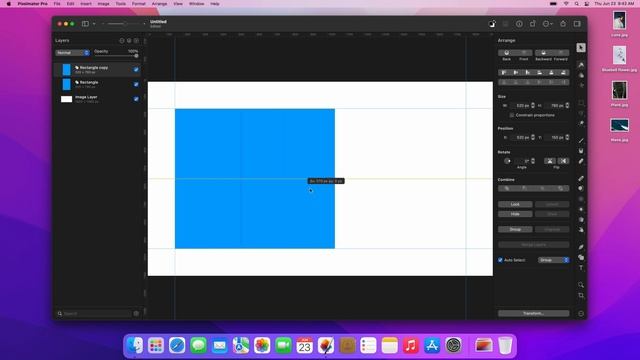Select the Pixel paint bucket tool
Screen dimensions: 640x360
click(x=581, y=151)
